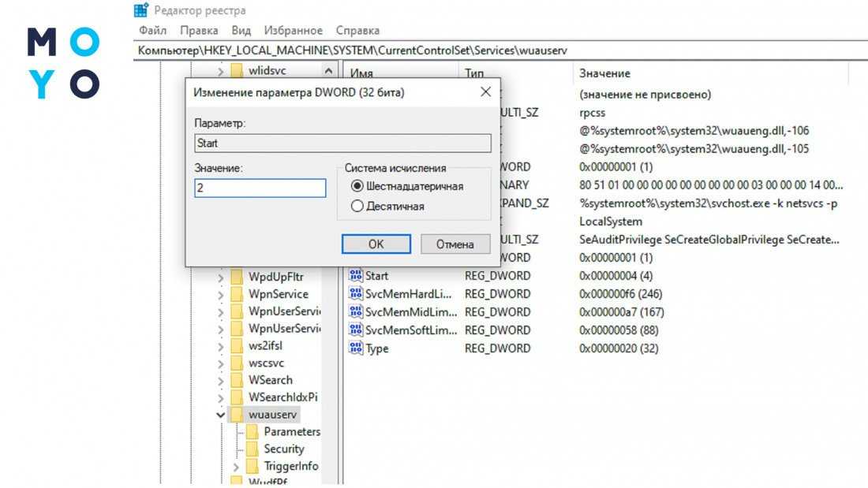Open the Файл menu
Image resolution: width=868 pixels, height=488 pixels.
coord(152,31)
